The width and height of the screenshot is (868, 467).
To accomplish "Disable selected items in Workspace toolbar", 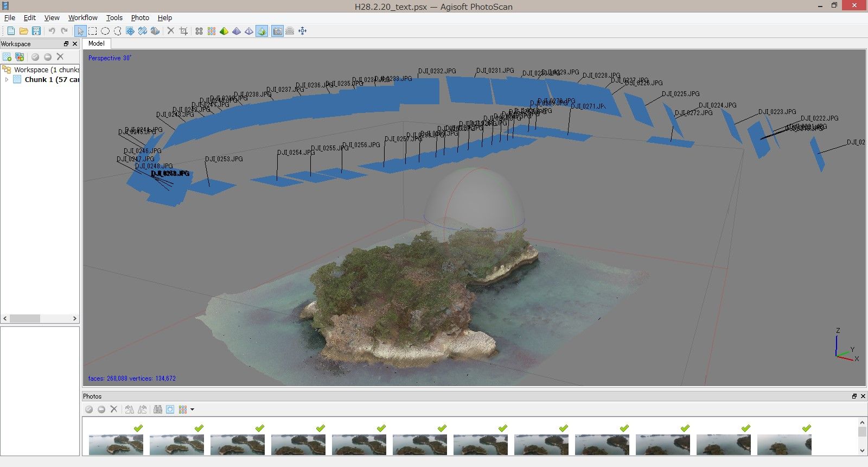I will pyautogui.click(x=48, y=57).
